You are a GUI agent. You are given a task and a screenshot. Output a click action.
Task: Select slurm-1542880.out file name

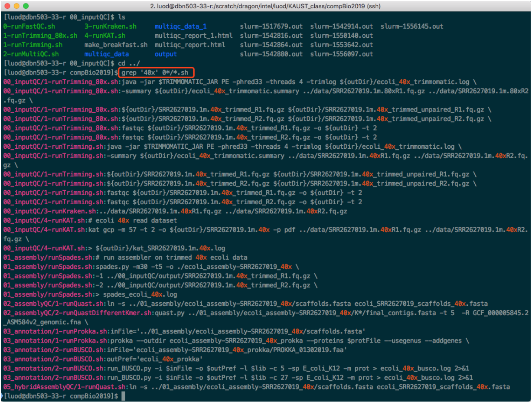coord(271,54)
